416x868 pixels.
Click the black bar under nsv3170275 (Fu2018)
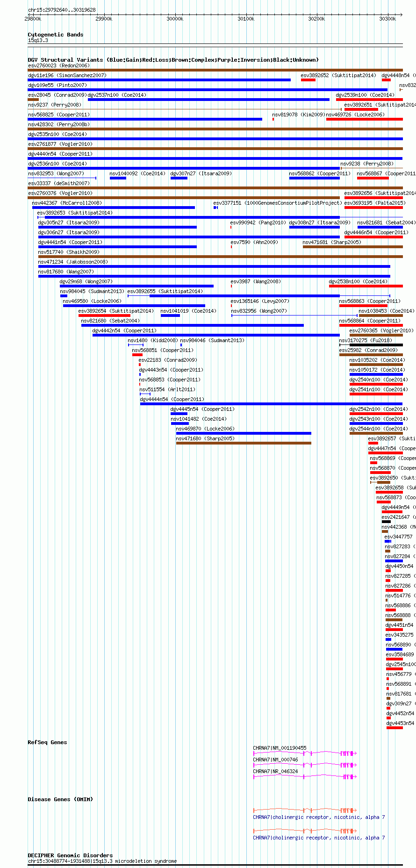tap(376, 345)
